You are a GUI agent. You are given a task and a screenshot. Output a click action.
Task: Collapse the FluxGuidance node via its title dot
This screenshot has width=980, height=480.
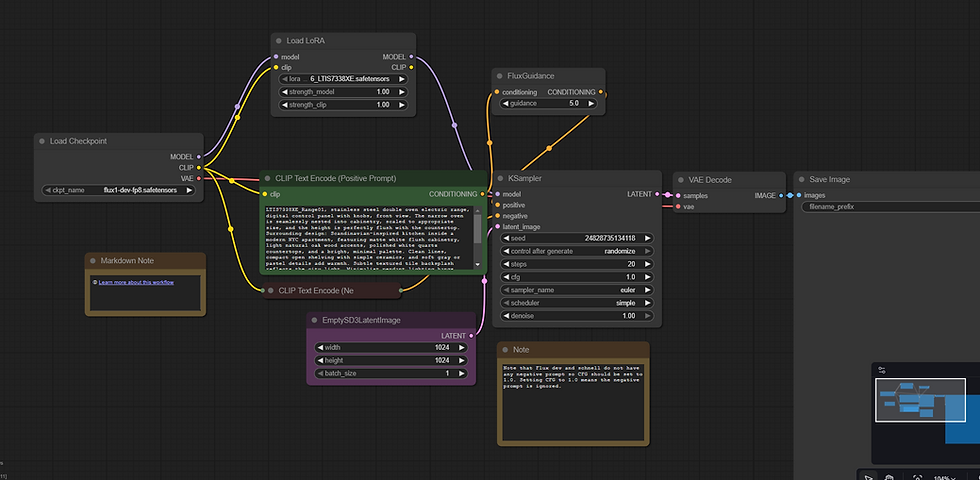(499, 76)
